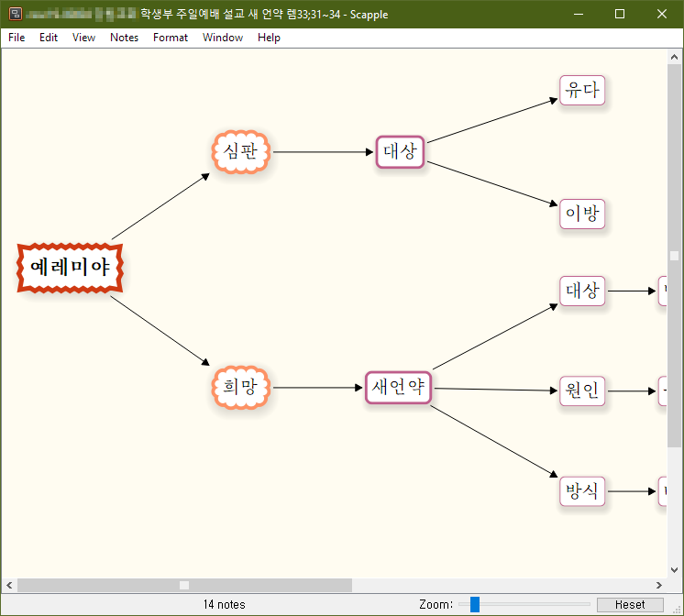Click the vertical scrollbar down arrow

(x=675, y=568)
